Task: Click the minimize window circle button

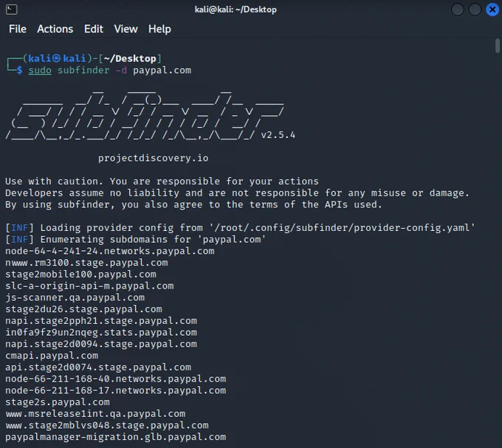Action: click(x=458, y=10)
